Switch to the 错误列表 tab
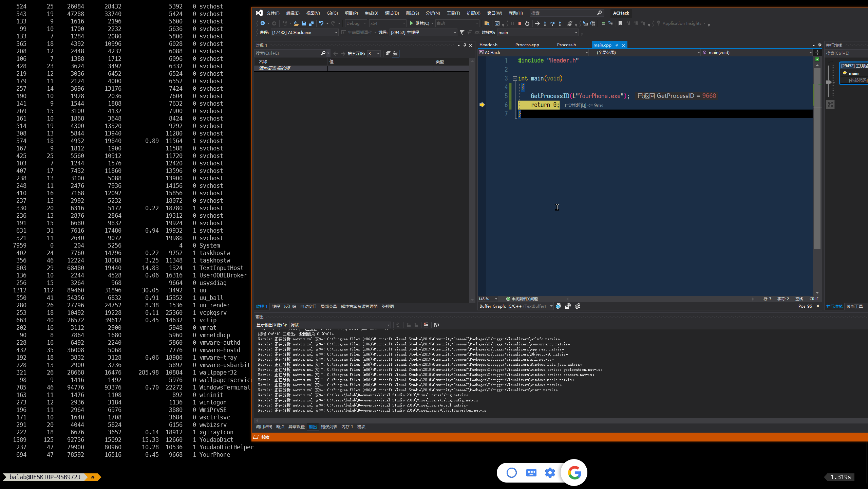 (x=329, y=427)
